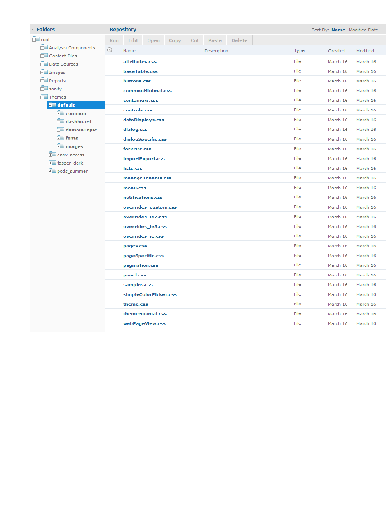Image resolution: width=392 pixels, height=532 pixels.
Task: Expand the Content Files folder
Action: coord(42,56)
